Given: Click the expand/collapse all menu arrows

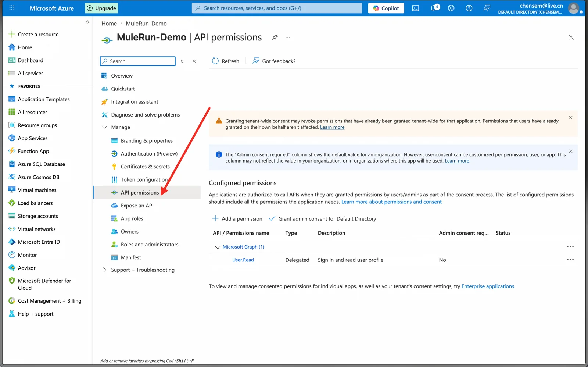Looking at the screenshot, I should (x=182, y=61).
